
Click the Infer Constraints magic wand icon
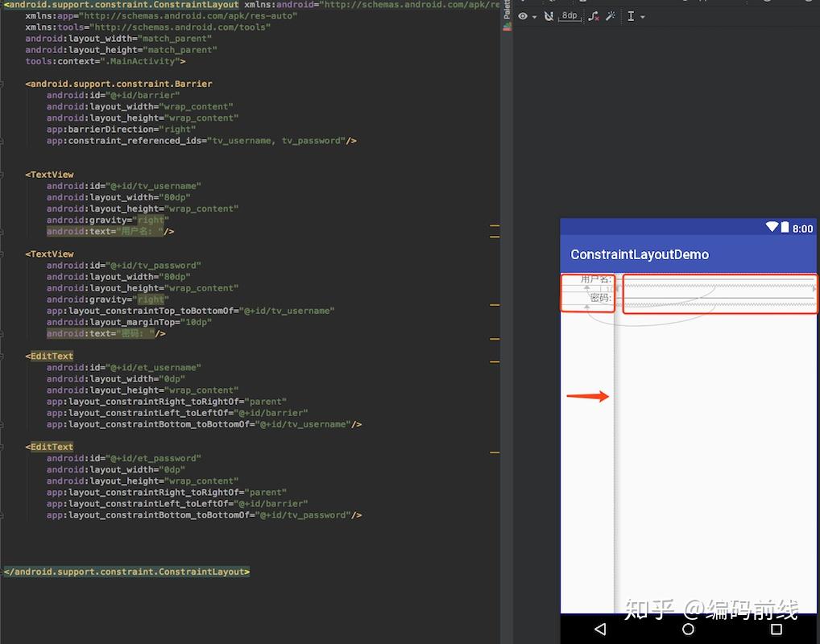611,16
